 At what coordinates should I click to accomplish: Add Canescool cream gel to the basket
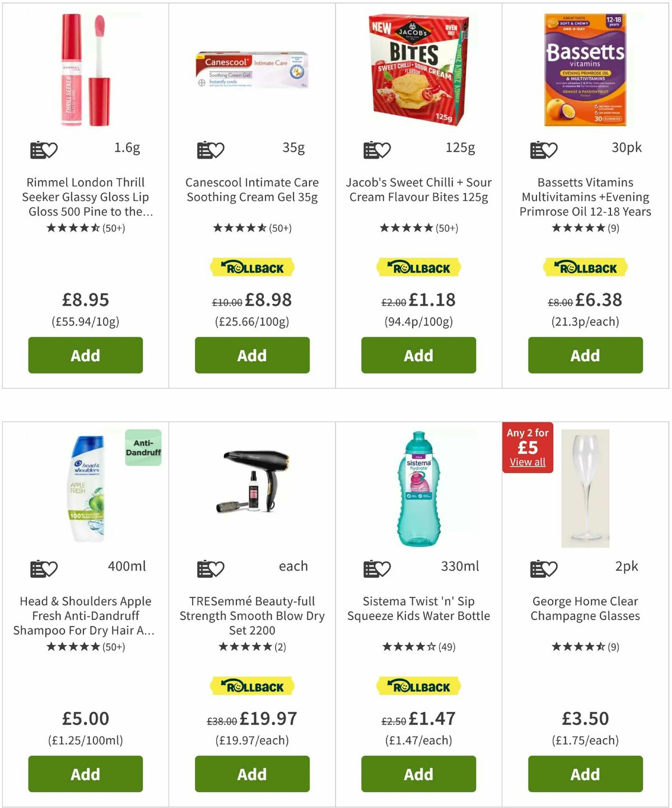251,355
